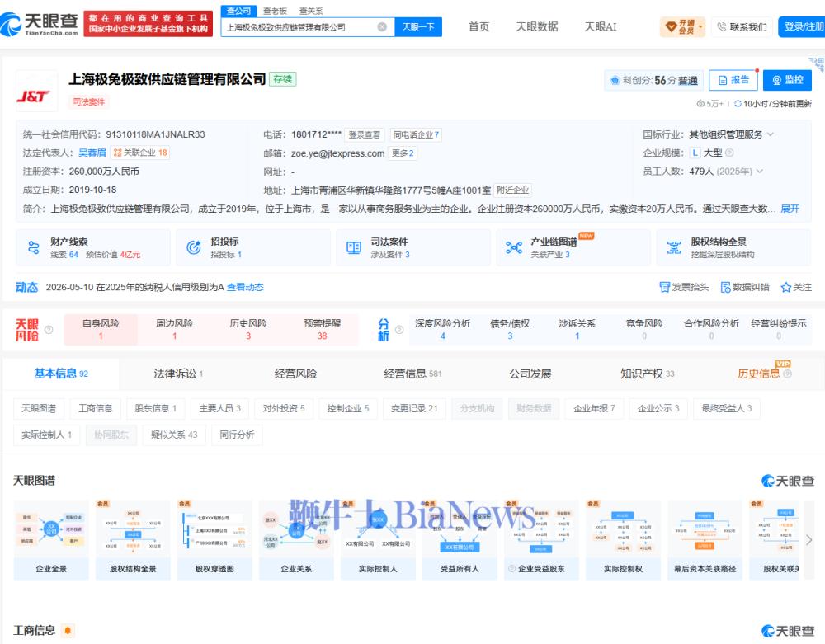Open the 关联企业 18 badge
Viewport: 825px width, 644px height.
click(x=140, y=153)
